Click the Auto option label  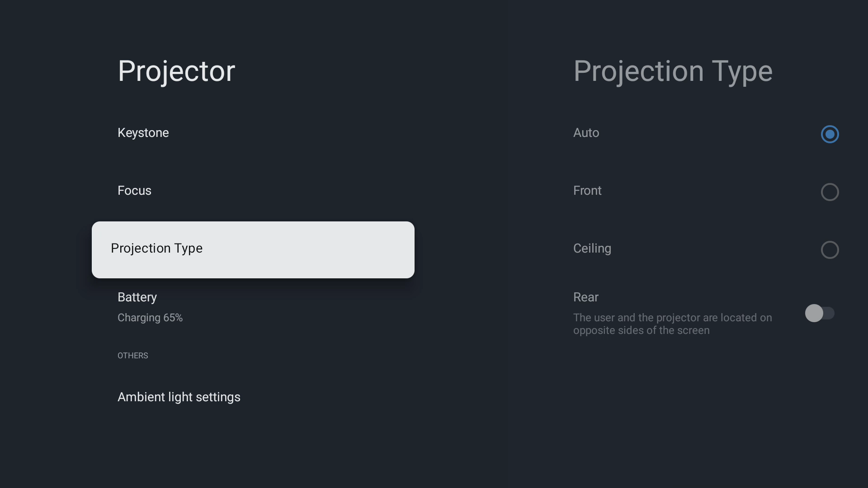[x=586, y=133]
